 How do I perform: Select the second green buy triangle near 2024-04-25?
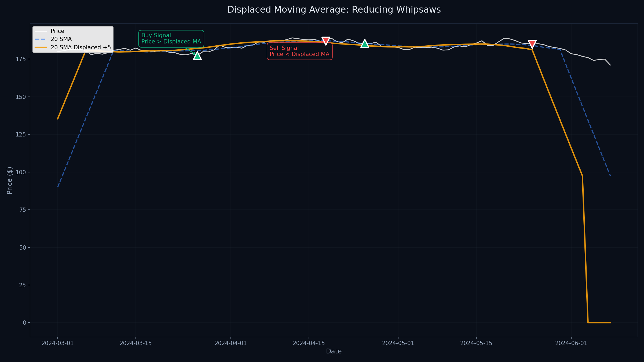click(365, 44)
